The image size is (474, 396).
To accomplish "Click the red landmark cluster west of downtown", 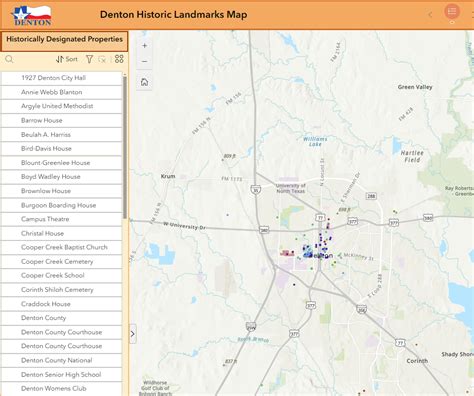I will click(x=287, y=253).
